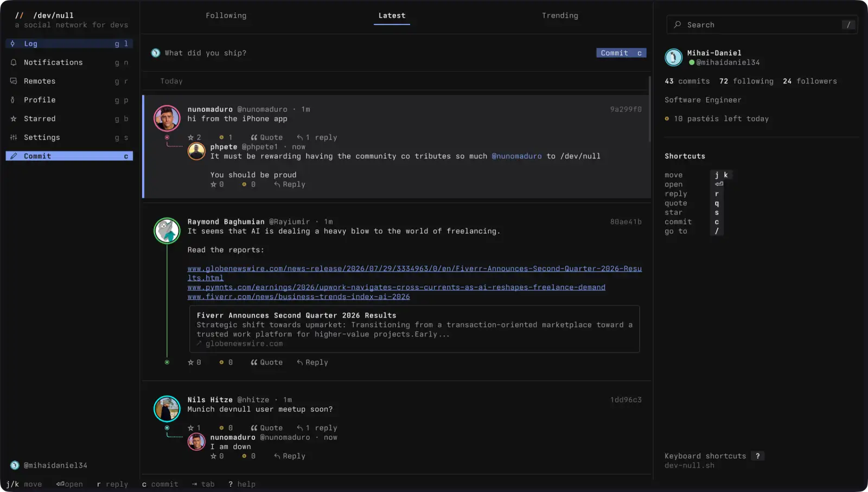
Task: Click the search magnifier icon
Action: tap(677, 25)
